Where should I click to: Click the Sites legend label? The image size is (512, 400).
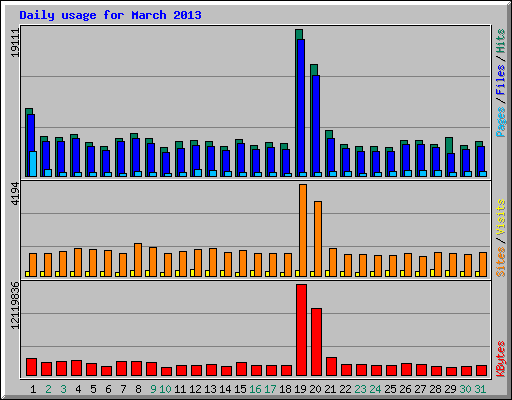(x=501, y=262)
